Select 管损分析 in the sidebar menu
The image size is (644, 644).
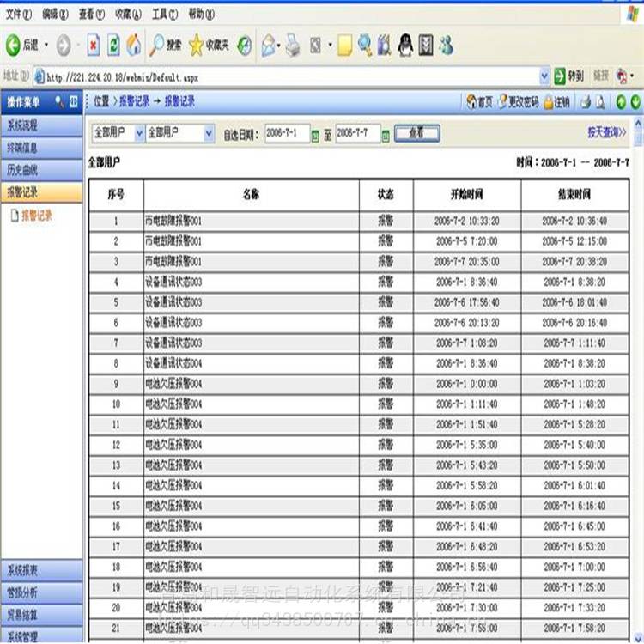pyautogui.click(x=41, y=592)
